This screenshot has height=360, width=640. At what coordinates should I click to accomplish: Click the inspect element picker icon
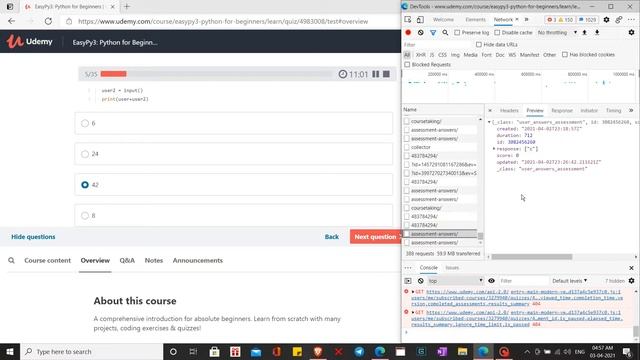[x=408, y=20]
